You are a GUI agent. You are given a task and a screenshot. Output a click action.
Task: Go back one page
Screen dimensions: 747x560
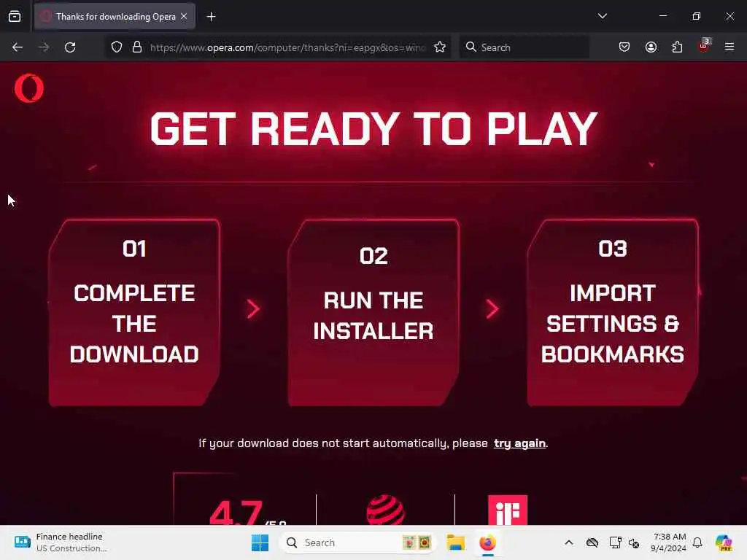click(18, 47)
